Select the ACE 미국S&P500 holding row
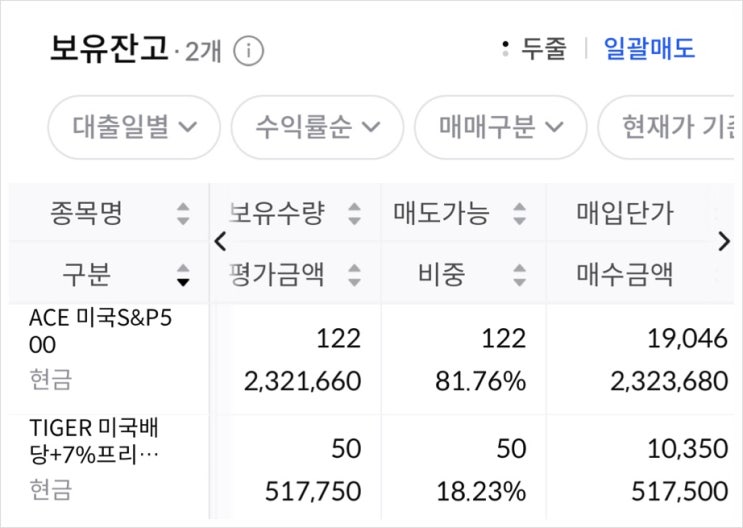This screenshot has width=743, height=528. point(372,359)
